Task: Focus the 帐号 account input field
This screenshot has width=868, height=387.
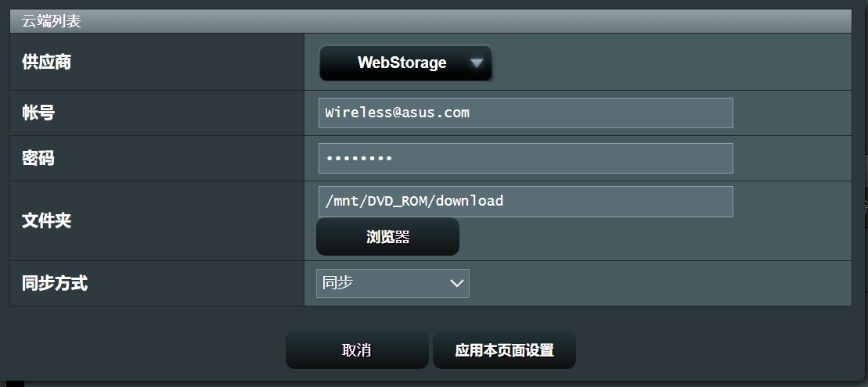Action: 525,113
